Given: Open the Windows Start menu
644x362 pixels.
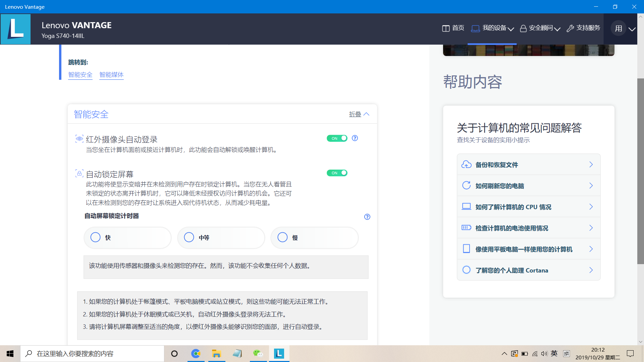Looking at the screenshot, I should (x=10, y=354).
